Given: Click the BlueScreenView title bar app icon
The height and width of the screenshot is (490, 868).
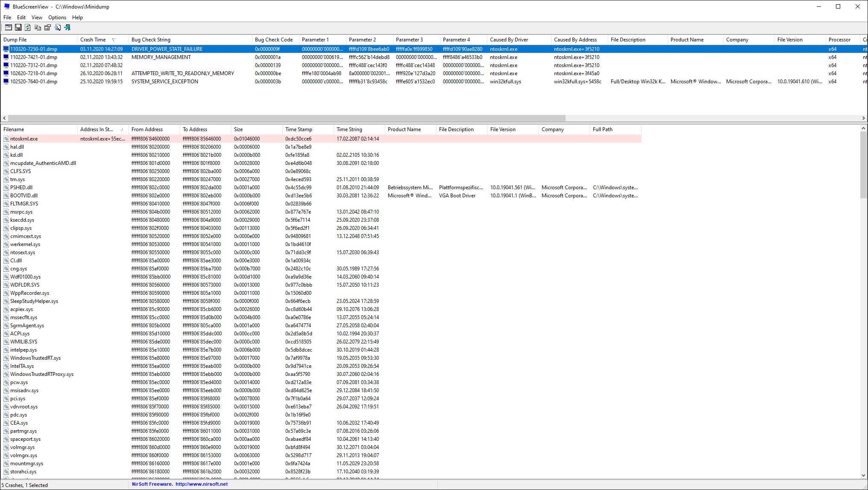Looking at the screenshot, I should click(x=7, y=6).
